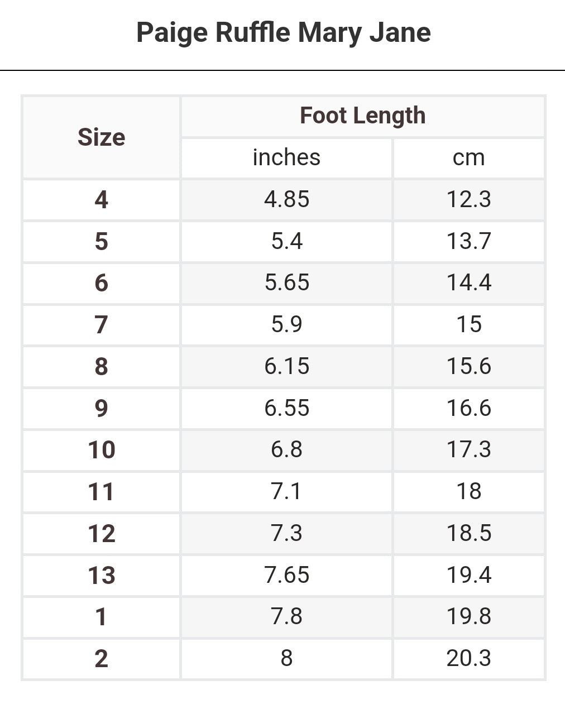The width and height of the screenshot is (565, 728).
Task: Select size 2 row label
Action: pyautogui.click(x=101, y=659)
